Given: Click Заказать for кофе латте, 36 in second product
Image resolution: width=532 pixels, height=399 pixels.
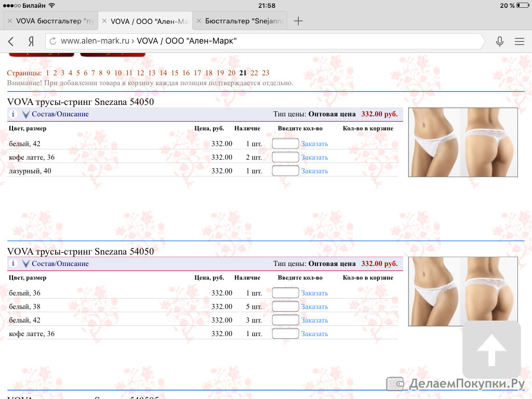Looking at the screenshot, I should 314,334.
